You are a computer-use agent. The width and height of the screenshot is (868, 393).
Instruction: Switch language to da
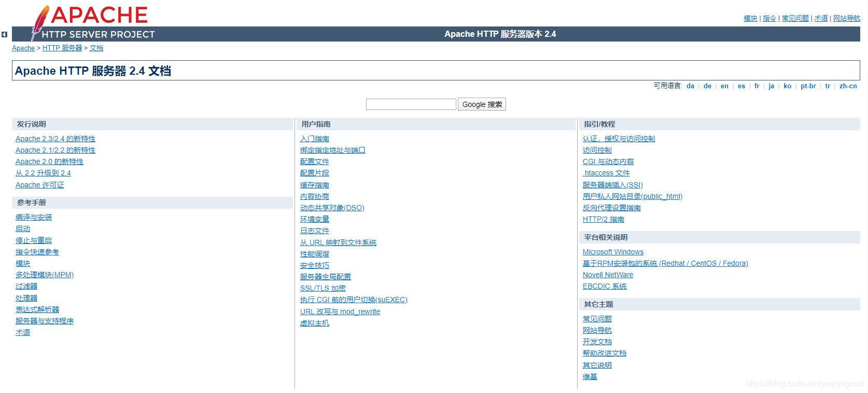click(x=690, y=86)
